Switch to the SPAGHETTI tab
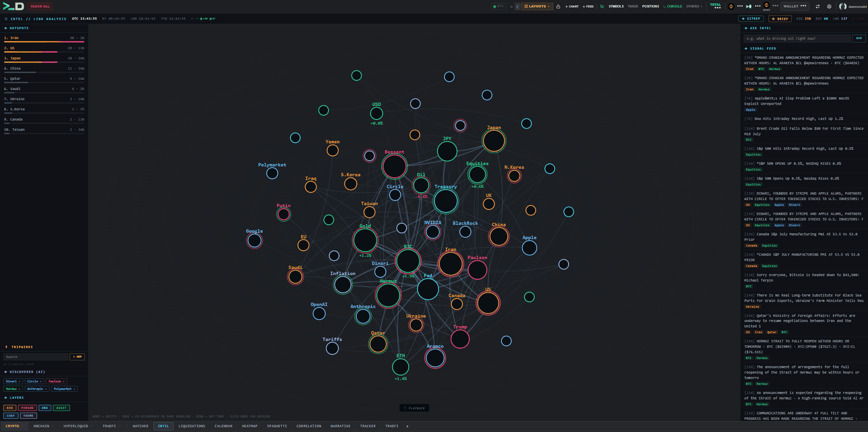Viewport: 868px width, 432px height. click(x=277, y=426)
